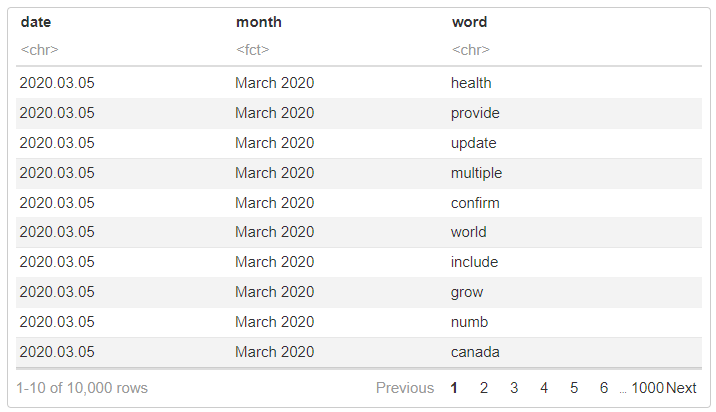Click the cell reading 'world'
Viewport: 716px width, 412px height.
click(469, 232)
